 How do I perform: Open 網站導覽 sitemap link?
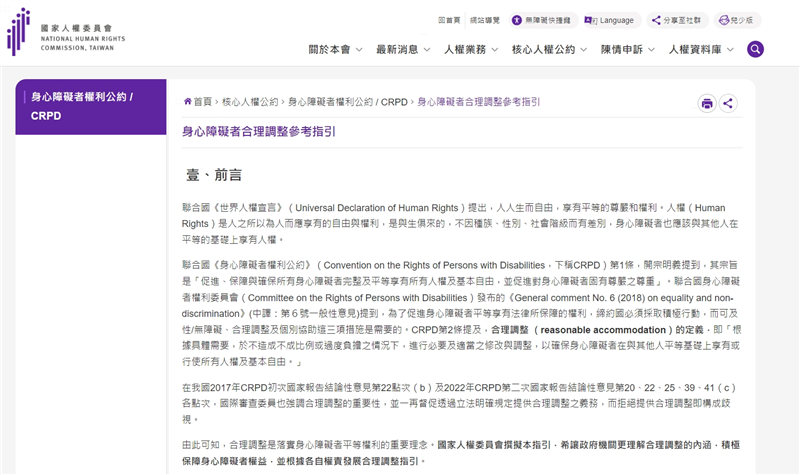click(x=485, y=20)
